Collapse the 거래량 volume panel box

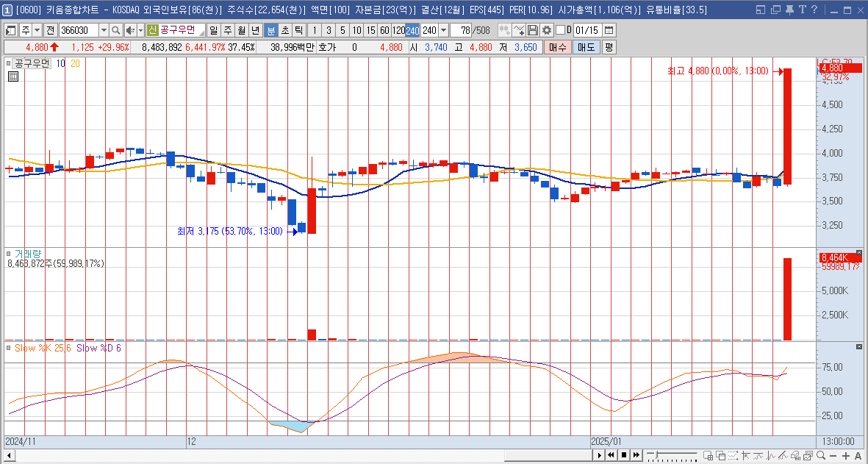8,252
